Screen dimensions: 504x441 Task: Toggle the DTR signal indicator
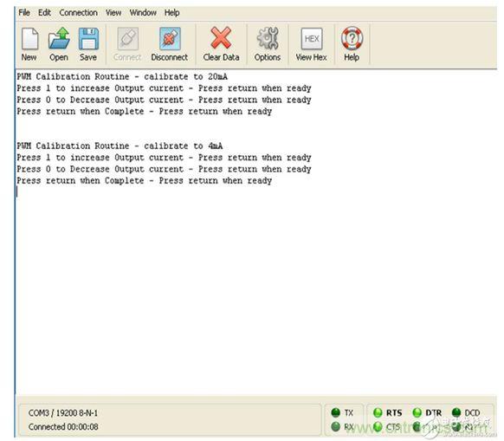point(417,412)
